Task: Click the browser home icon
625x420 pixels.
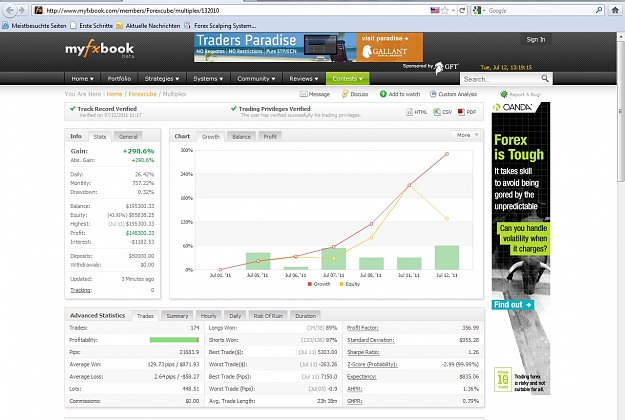Action: click(x=615, y=10)
